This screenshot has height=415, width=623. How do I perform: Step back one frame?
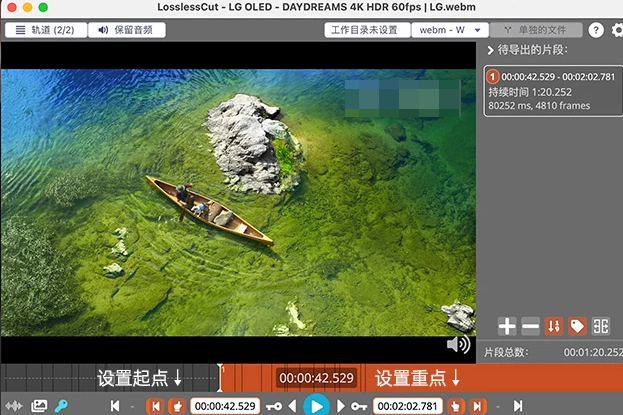(292, 406)
